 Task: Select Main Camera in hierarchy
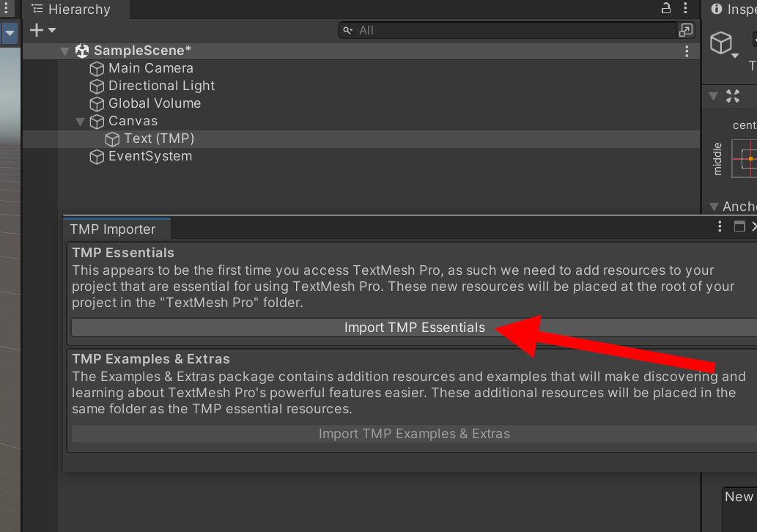[x=151, y=69]
